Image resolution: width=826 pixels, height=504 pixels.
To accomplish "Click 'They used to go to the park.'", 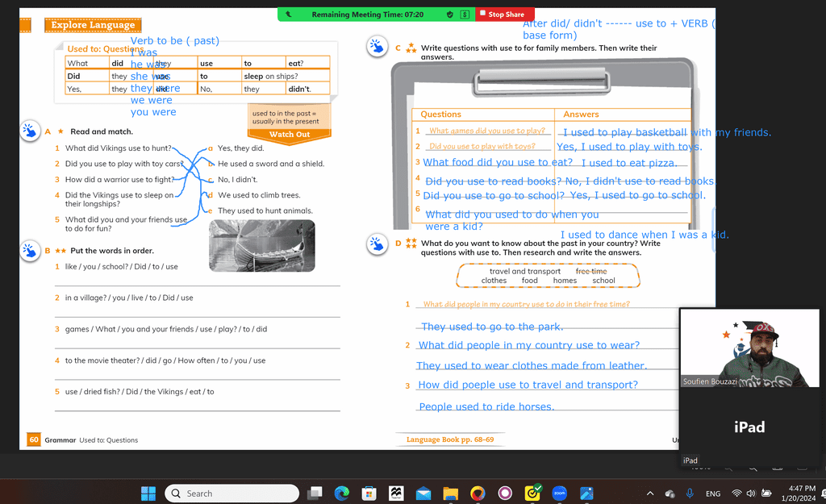I will pyautogui.click(x=492, y=327).
